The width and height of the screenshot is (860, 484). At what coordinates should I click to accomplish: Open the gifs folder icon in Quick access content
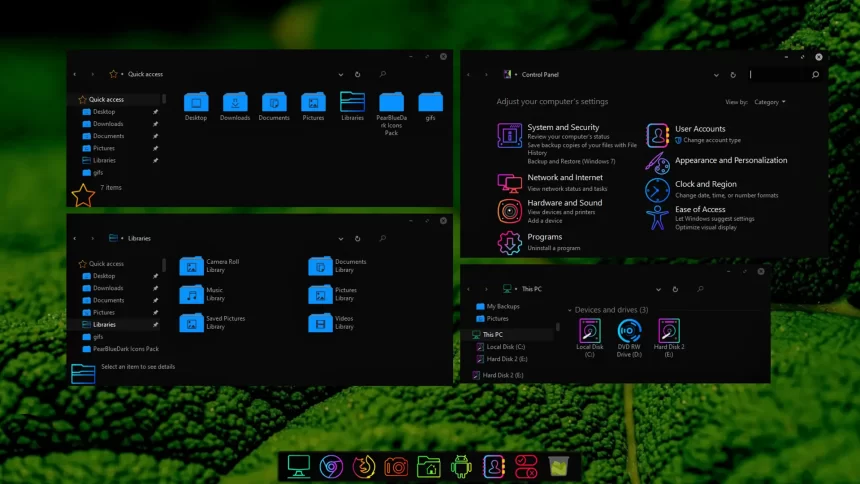431,103
